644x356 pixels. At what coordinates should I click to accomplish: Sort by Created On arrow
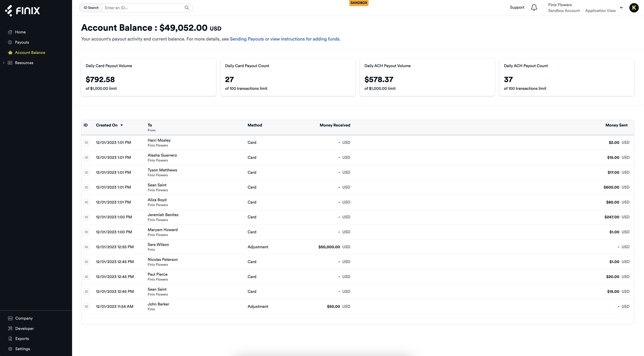122,125
